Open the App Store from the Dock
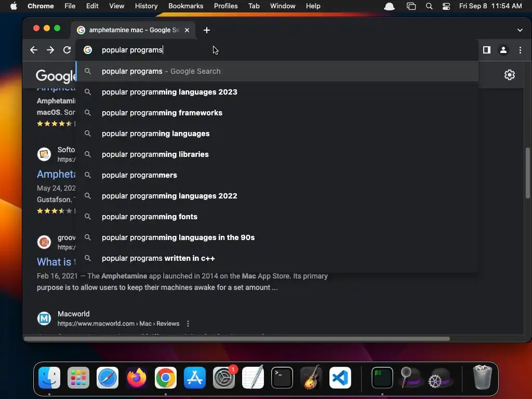532x399 pixels. pos(195,378)
